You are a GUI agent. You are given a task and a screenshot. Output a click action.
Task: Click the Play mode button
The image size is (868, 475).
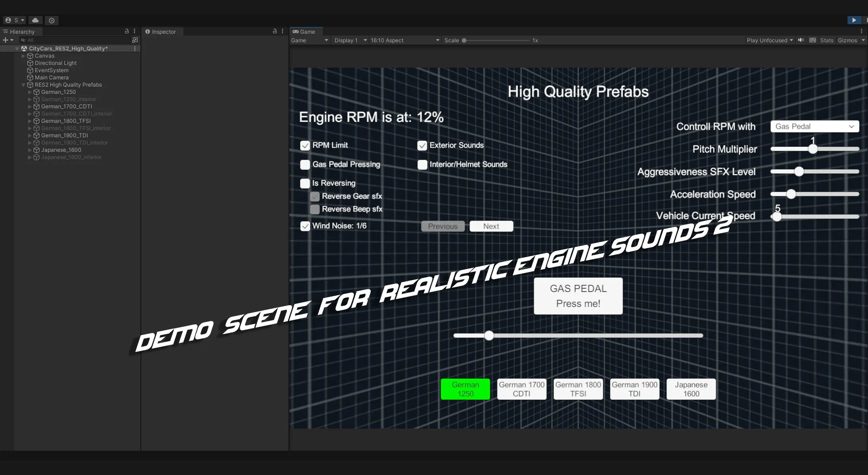click(x=854, y=20)
